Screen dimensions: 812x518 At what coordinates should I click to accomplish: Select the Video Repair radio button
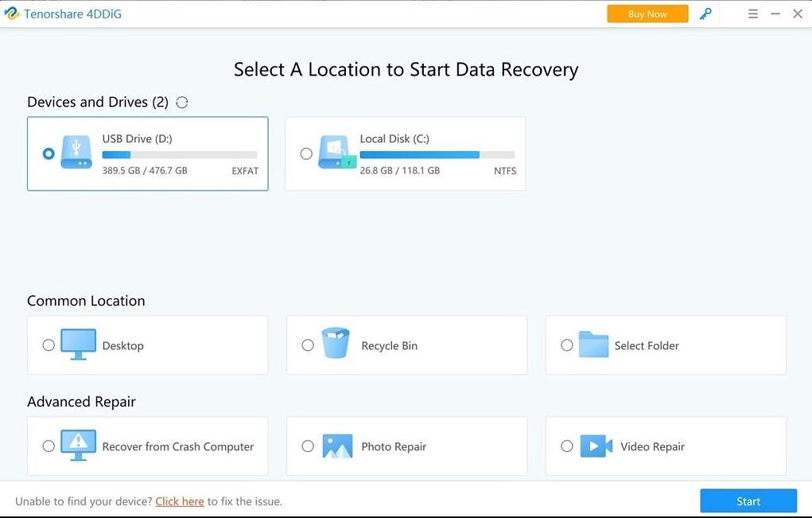click(567, 446)
